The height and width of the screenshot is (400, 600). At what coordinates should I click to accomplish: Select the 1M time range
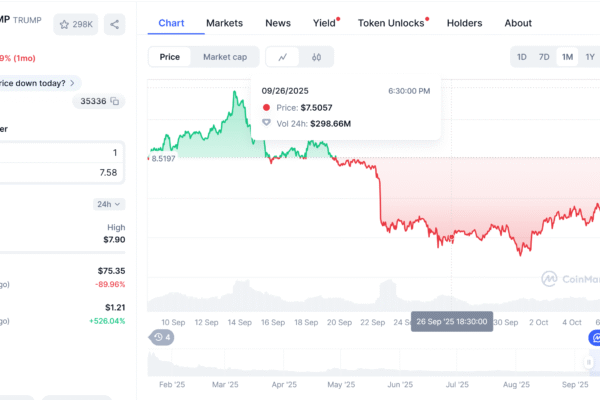coord(567,57)
